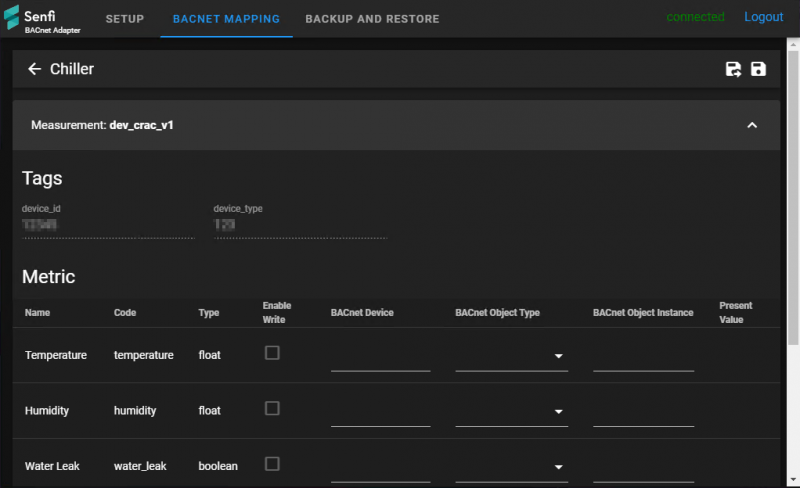Click the Senfi BACnet Adapter logo
The width and height of the screenshot is (800, 488).
coord(42,19)
